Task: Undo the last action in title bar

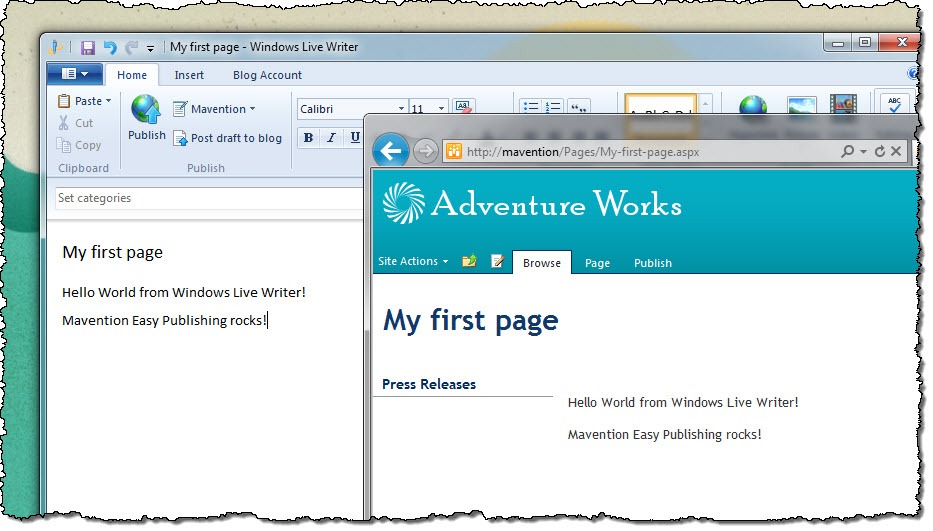Action: click(x=110, y=47)
